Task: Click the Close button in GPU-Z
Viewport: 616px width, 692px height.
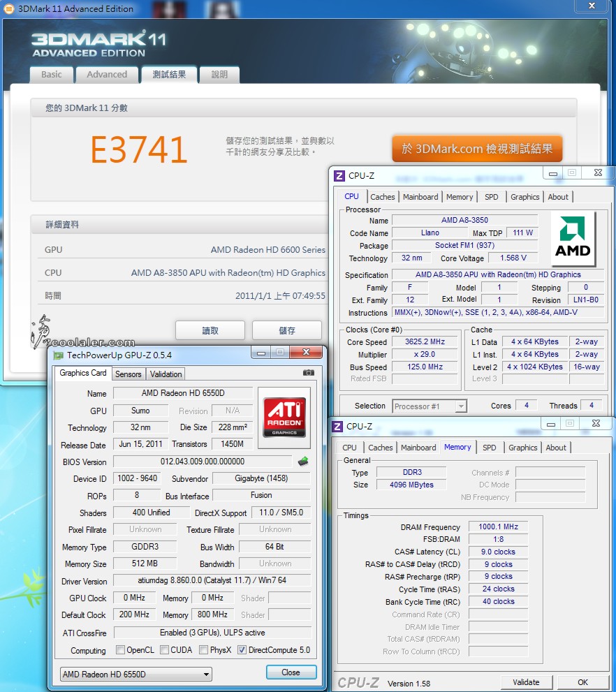Action: coord(291,672)
